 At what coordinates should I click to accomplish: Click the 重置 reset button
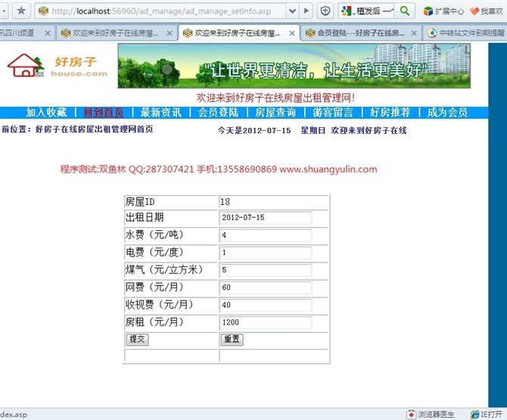[232, 339]
